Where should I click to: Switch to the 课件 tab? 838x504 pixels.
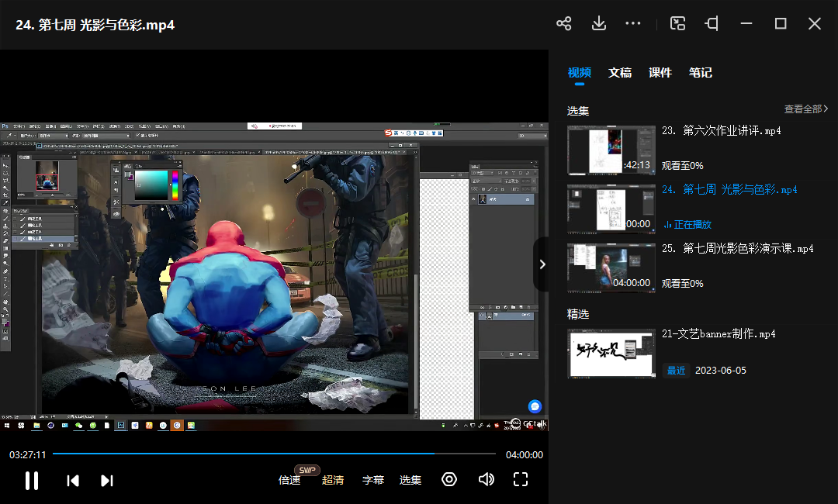[660, 73]
